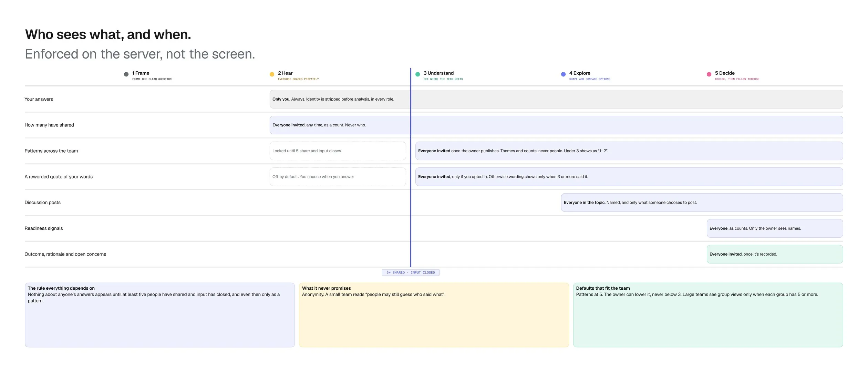The width and height of the screenshot is (868, 372).
Task: Click the 'Defaults that fit the team' card
Action: click(708, 315)
